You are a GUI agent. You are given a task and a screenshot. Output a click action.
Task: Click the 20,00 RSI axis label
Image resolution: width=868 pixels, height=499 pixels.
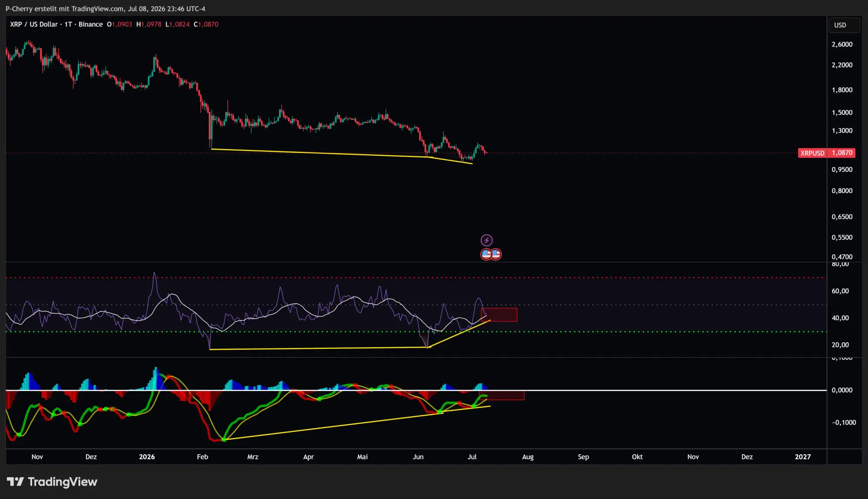840,345
